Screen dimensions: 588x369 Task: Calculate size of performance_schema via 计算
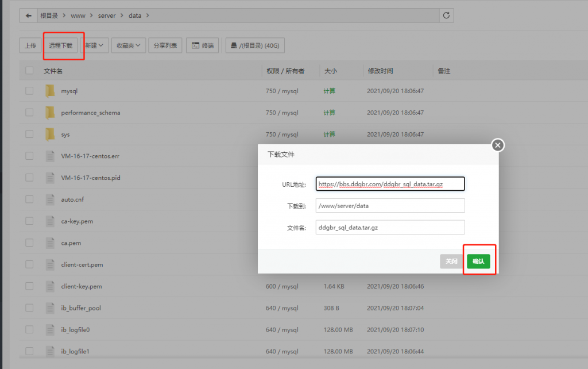[x=329, y=113]
